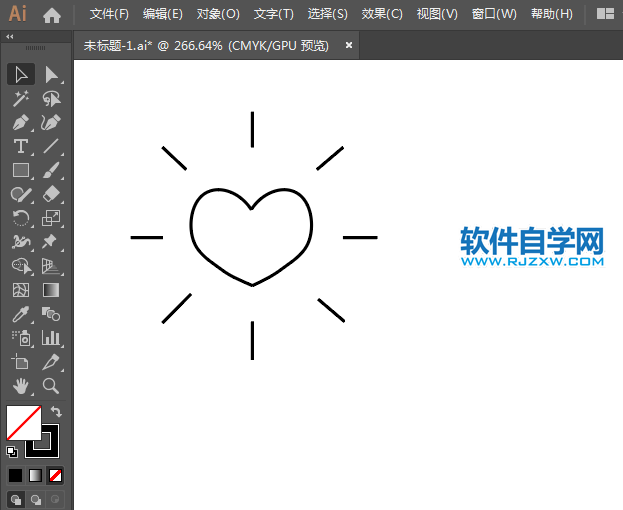Activate the Puppet Warp pin tool
Screen dimensions: 623x510
[52, 242]
